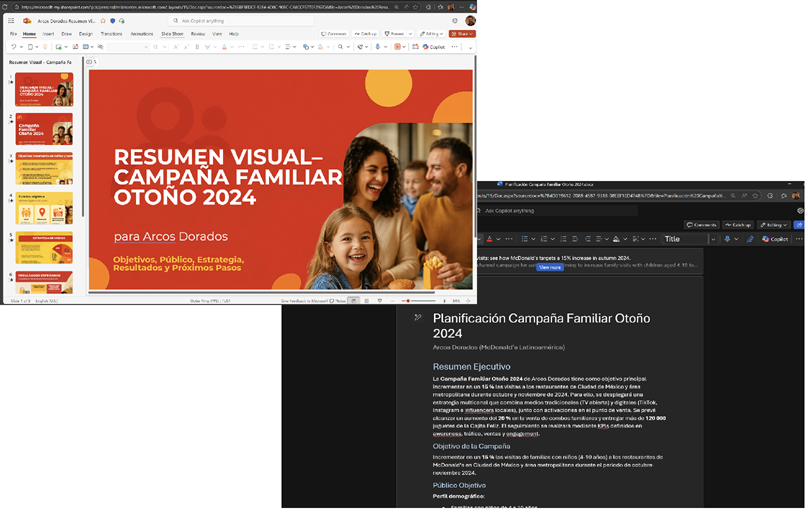Open PowerPoint user profile picture
This screenshot has height=516, width=808.
coord(470,21)
